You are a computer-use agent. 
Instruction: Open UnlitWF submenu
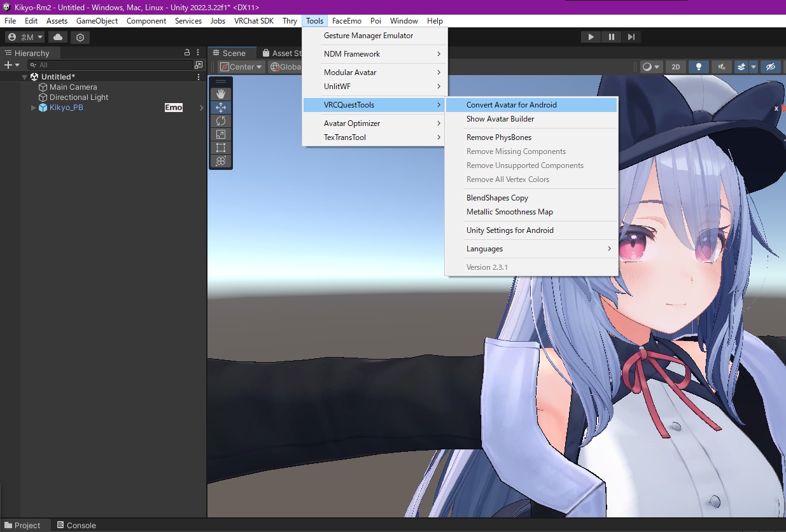tap(374, 87)
